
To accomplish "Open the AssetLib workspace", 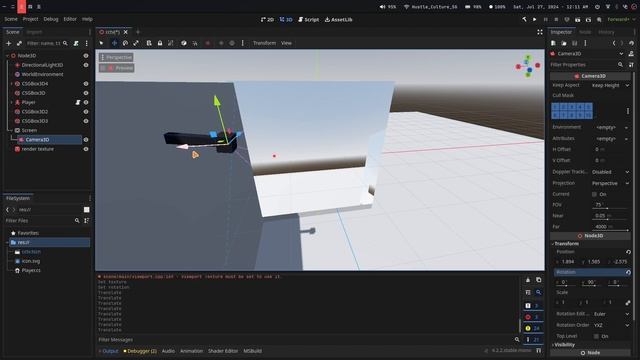I will [338, 19].
